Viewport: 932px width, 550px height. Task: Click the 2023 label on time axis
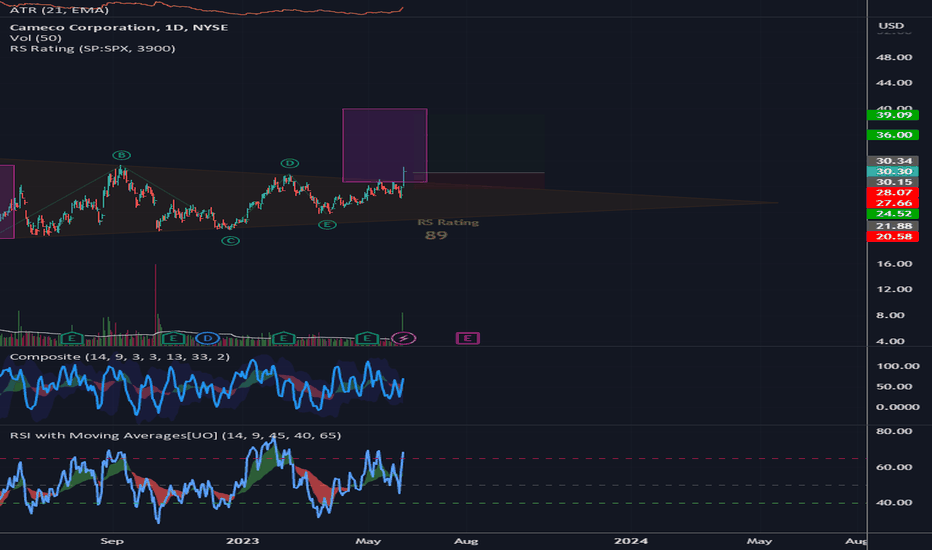243,541
